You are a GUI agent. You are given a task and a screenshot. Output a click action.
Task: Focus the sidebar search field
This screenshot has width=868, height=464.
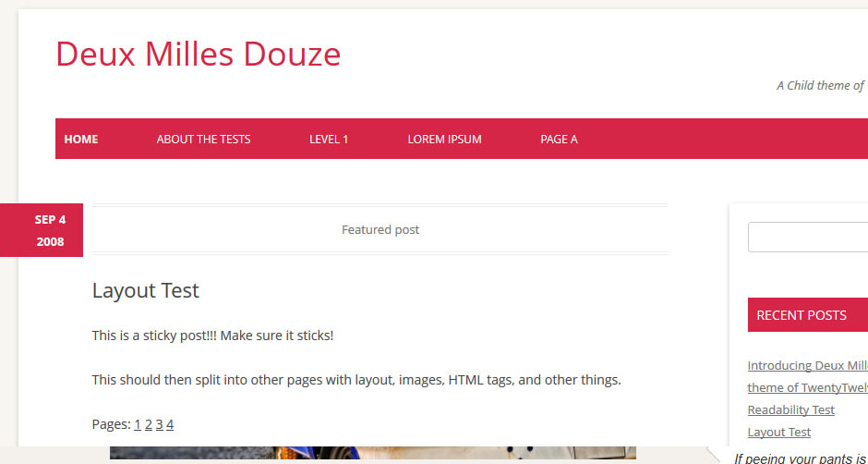pyautogui.click(x=808, y=238)
